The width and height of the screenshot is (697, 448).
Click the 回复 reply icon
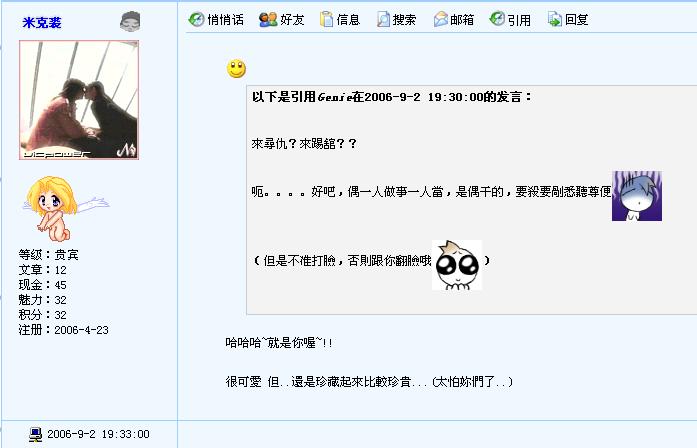(x=555, y=20)
